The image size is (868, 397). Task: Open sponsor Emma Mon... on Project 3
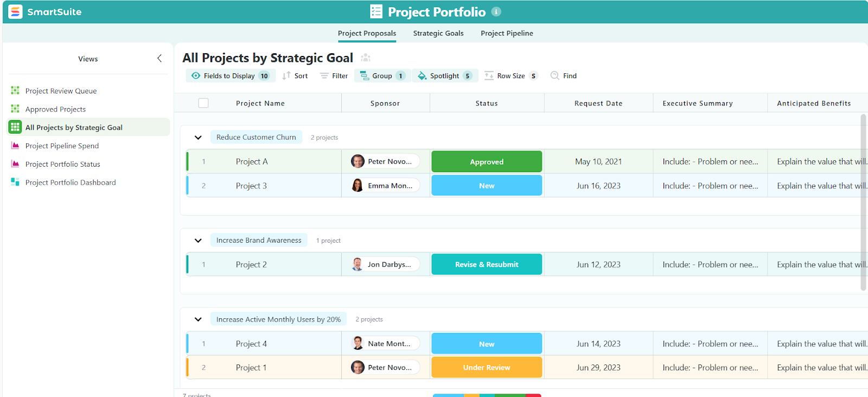(x=385, y=185)
